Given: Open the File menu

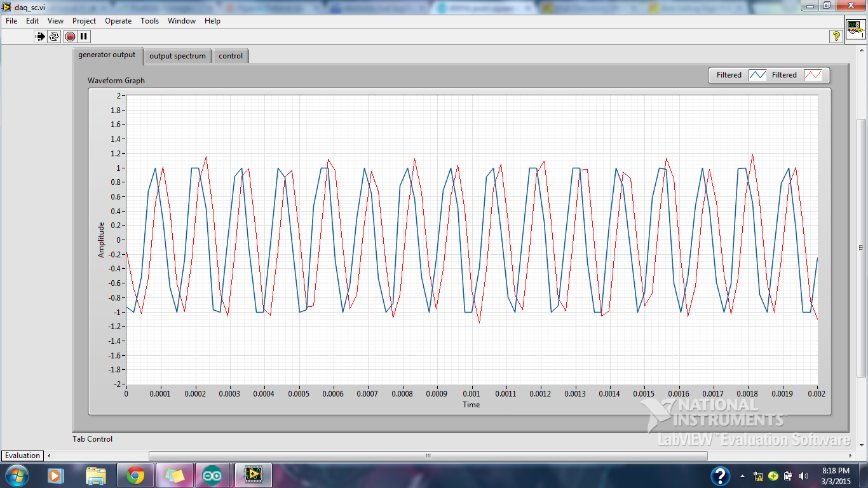Looking at the screenshot, I should [10, 21].
